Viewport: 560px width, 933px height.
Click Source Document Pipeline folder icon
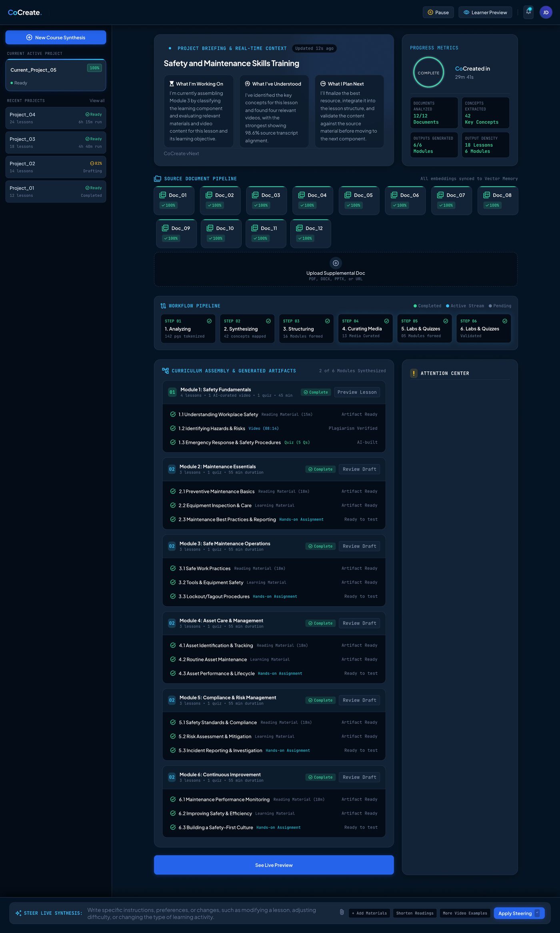point(158,178)
